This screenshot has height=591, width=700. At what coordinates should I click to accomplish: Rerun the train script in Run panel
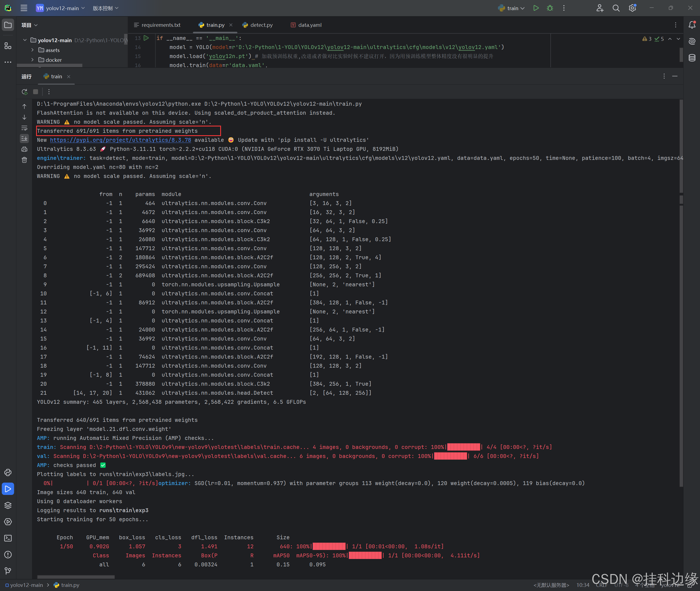click(x=24, y=91)
